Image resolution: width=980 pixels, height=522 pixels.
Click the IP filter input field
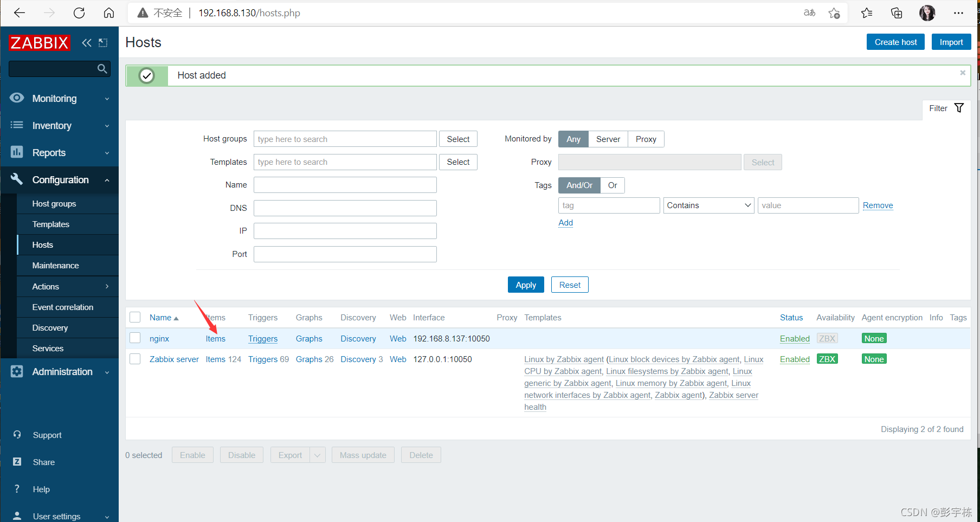[345, 231]
